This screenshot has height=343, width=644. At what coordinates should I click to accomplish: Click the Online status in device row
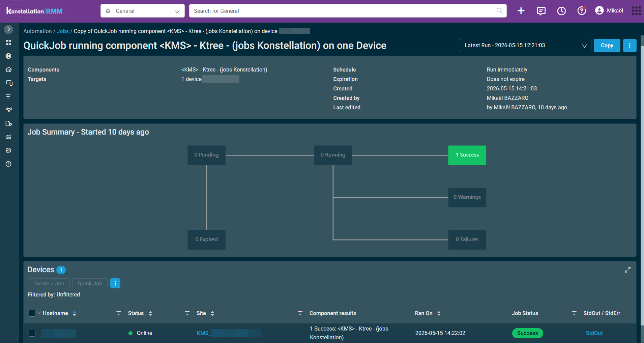pos(140,333)
